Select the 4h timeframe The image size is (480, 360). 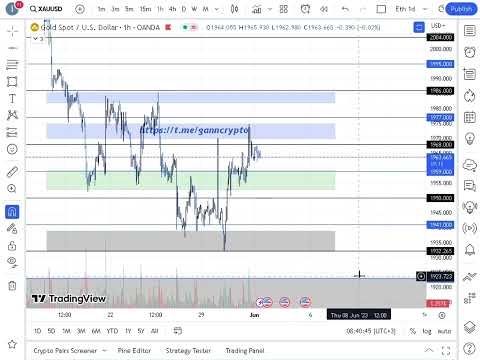(x=172, y=9)
